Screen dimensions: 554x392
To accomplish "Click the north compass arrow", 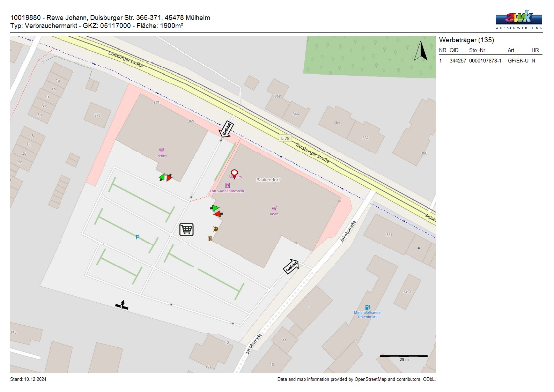I will point(421,51).
